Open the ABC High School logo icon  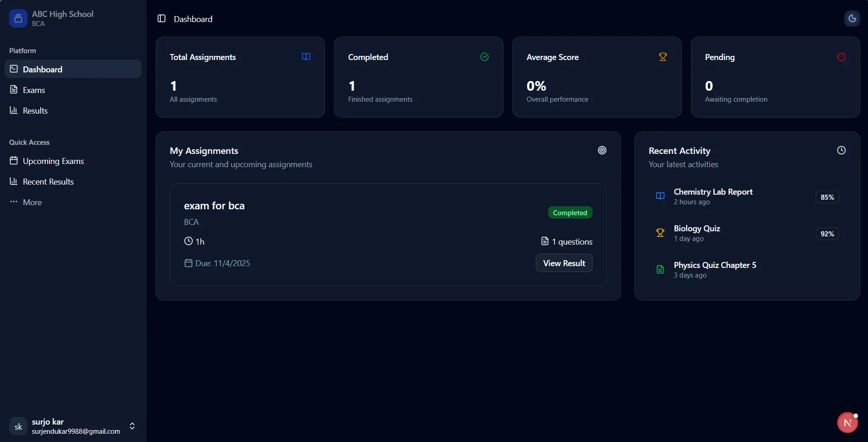click(x=17, y=18)
